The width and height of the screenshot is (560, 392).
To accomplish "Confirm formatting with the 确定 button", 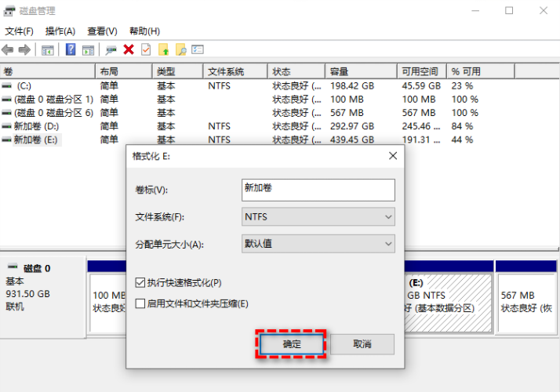I will (x=292, y=343).
